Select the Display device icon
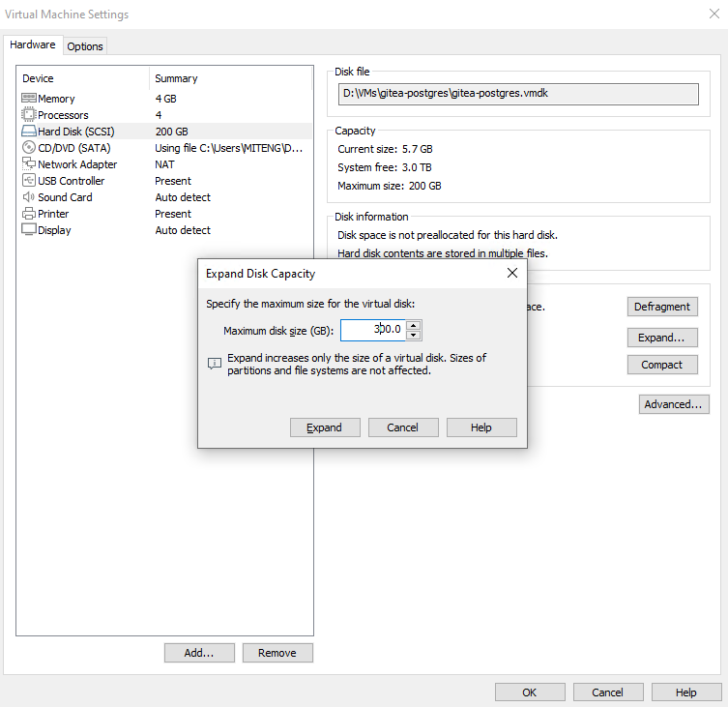Image resolution: width=728 pixels, height=707 pixels. pos(29,230)
